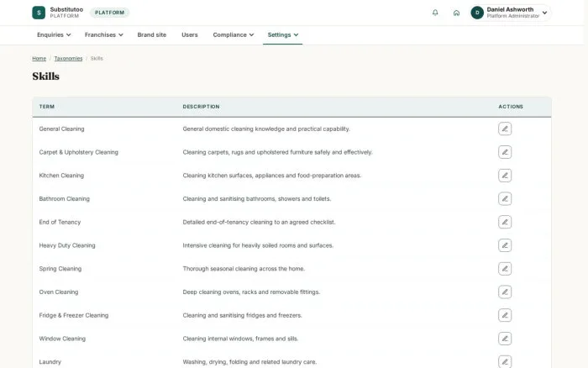Viewport: 588px width, 368px height.
Task: Select the Heavy Duty Cleaning term
Action: [67, 245]
